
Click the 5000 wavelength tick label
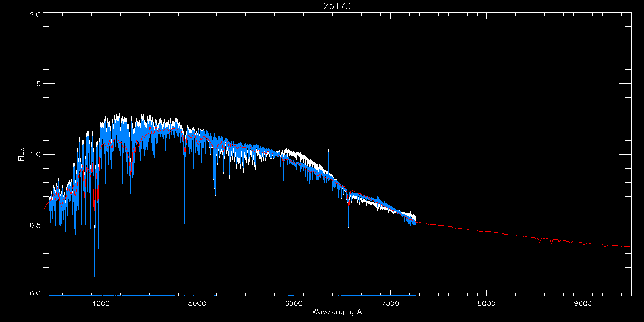tap(197, 303)
